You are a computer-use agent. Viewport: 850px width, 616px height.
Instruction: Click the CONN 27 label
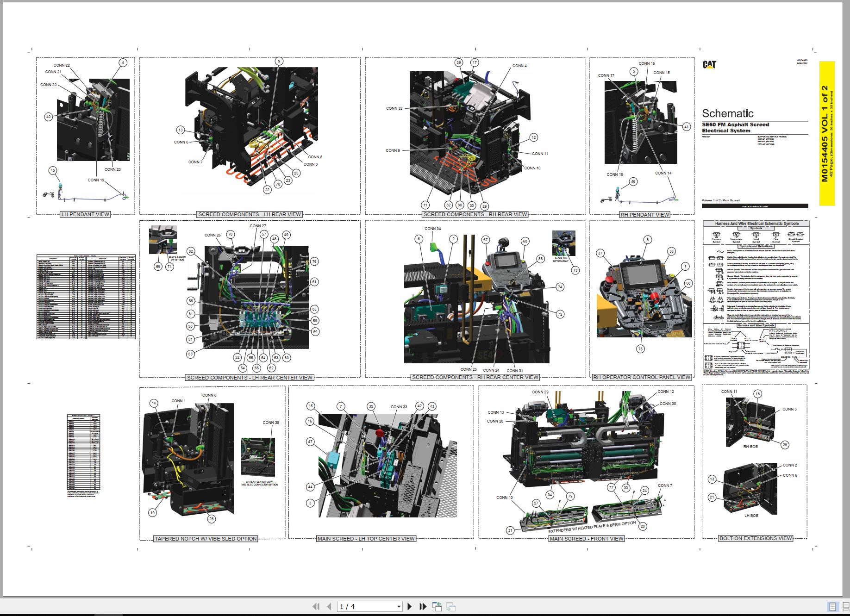[x=258, y=226]
